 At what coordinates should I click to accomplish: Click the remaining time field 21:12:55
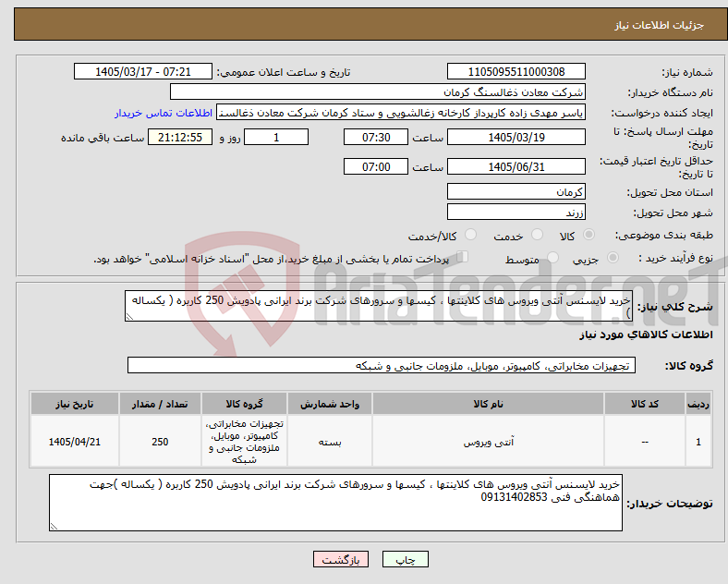coord(180,138)
